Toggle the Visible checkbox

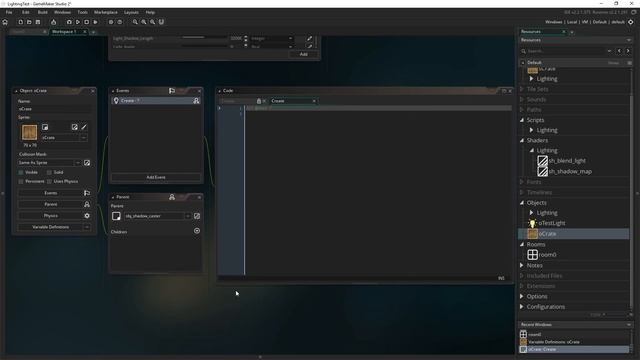tap(21, 172)
